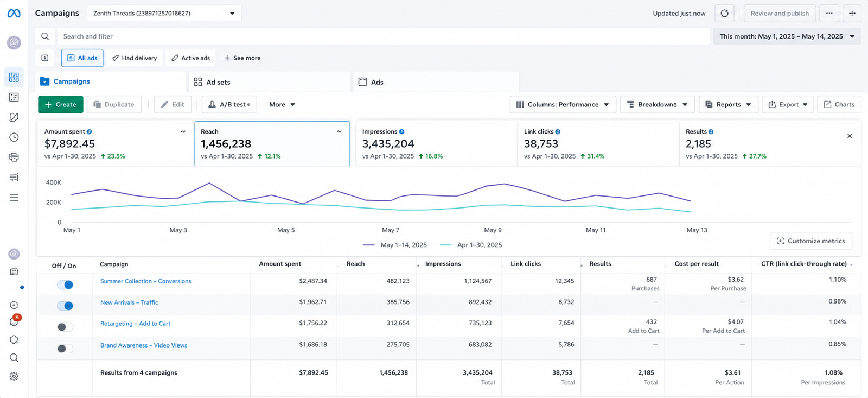Turn off New Arrivals – Traffic campaign

pyautogui.click(x=65, y=306)
